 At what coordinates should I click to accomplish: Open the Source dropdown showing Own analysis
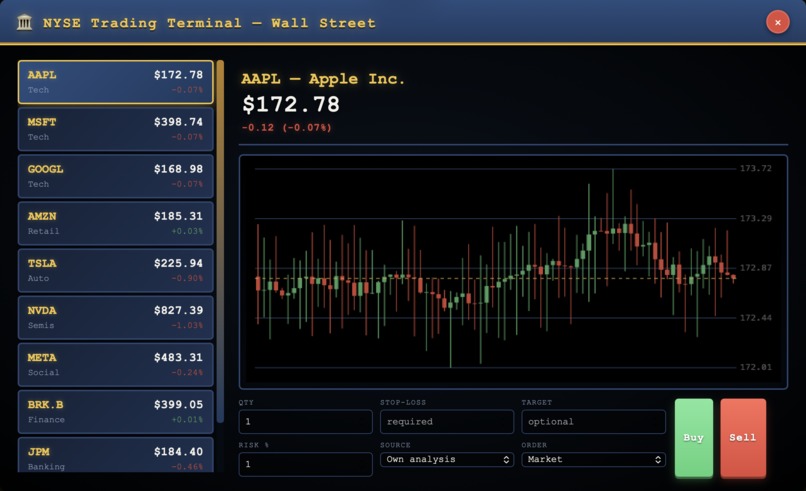pyautogui.click(x=447, y=460)
